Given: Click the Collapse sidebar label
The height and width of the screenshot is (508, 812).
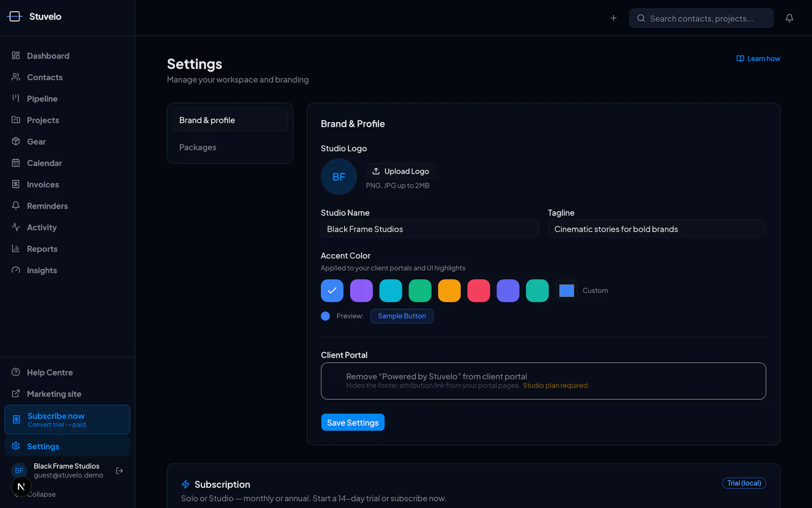Looking at the screenshot, I should coord(42,494).
